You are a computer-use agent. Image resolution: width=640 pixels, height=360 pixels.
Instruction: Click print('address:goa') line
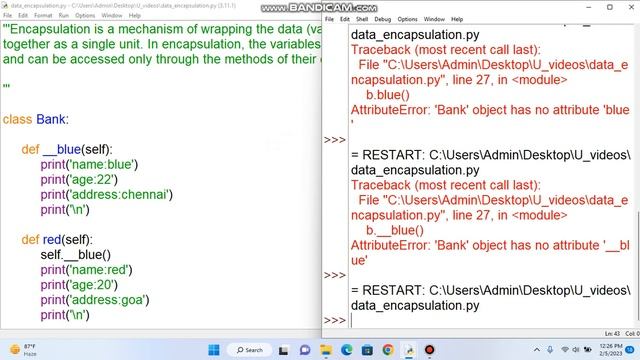click(95, 300)
